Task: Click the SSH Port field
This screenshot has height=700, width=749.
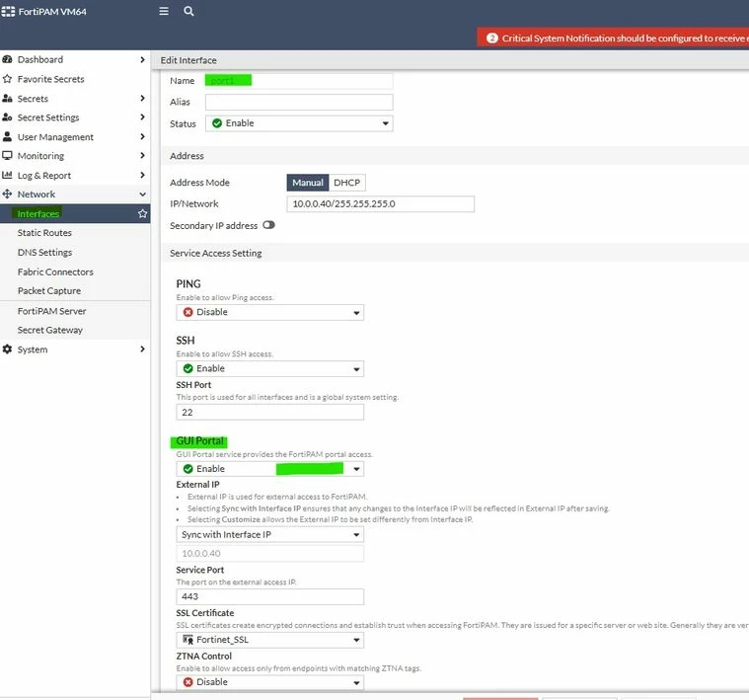Action: [269, 413]
